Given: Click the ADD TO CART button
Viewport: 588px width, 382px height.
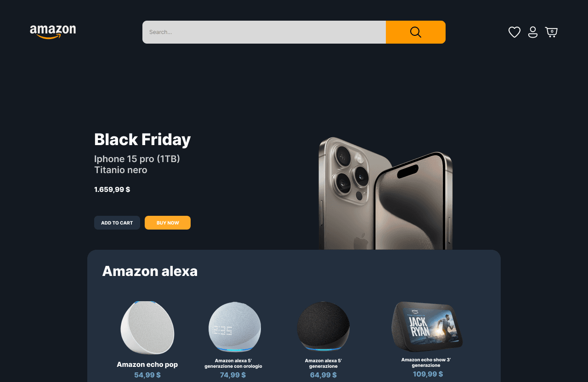Looking at the screenshot, I should [117, 223].
